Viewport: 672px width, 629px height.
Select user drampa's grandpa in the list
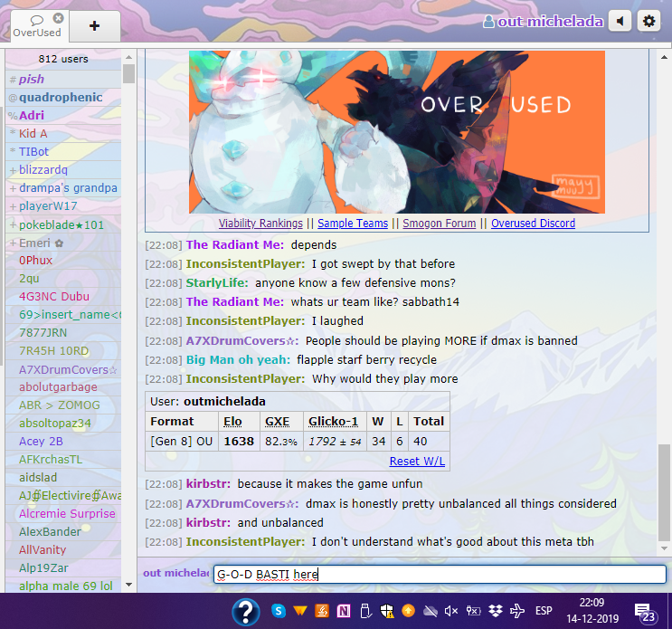(63, 188)
